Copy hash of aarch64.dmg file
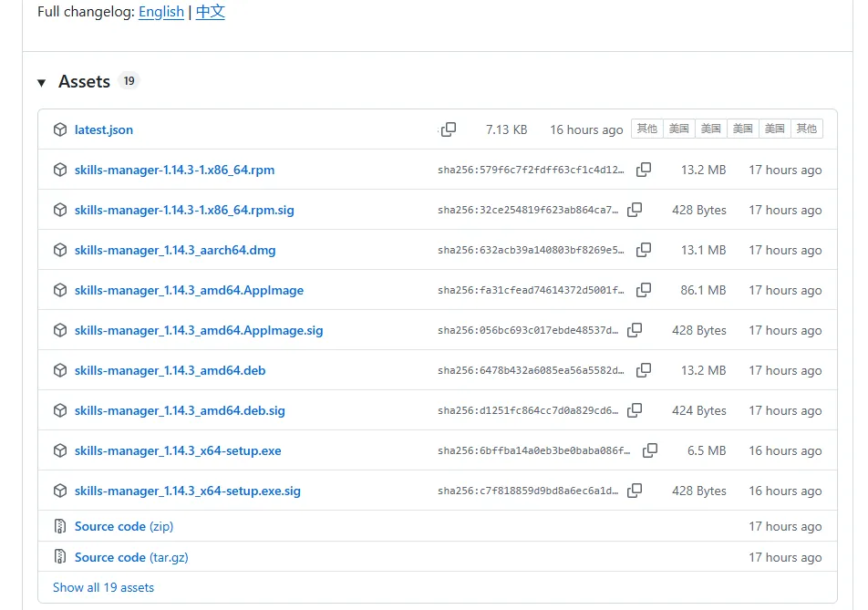The width and height of the screenshot is (868, 610). tap(644, 250)
